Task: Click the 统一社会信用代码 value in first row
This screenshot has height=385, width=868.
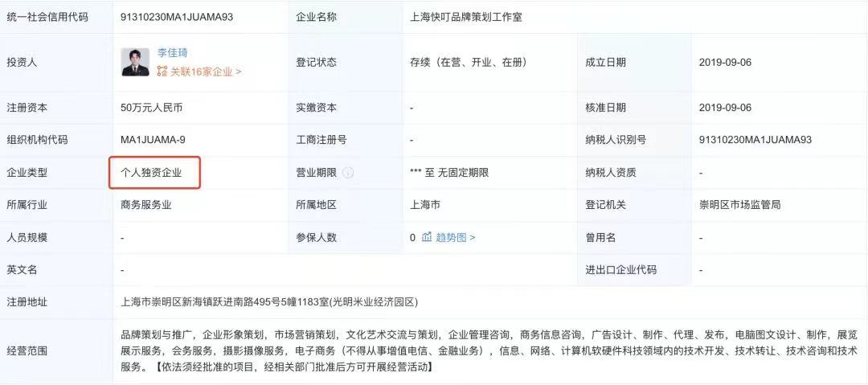Action: tap(177, 17)
